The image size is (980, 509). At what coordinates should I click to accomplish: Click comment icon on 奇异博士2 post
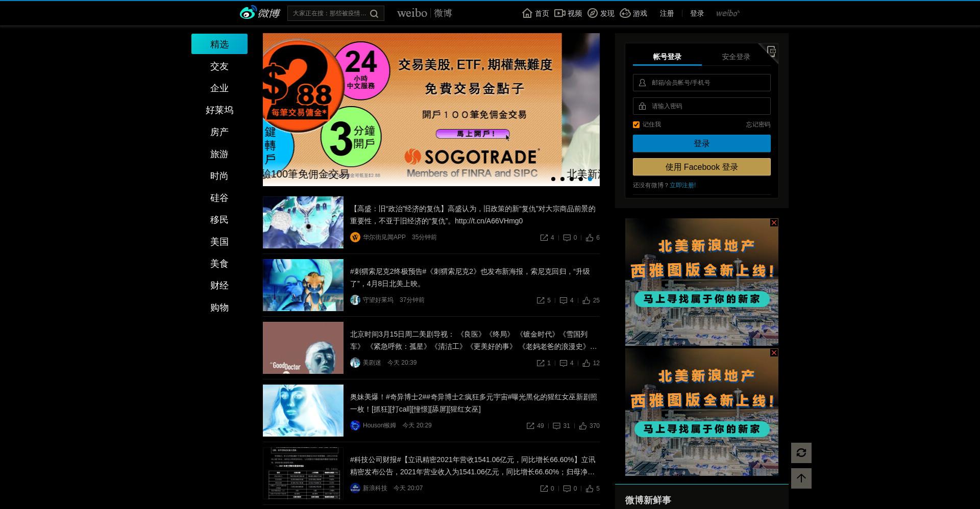[557, 426]
